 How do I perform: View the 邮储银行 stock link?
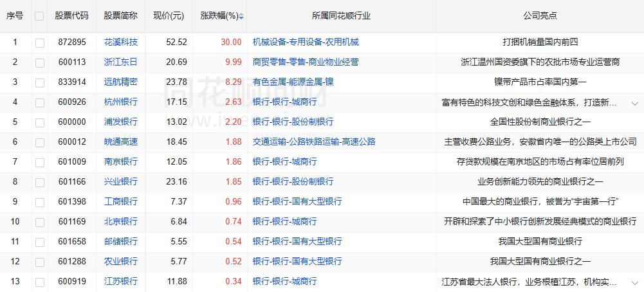121,241
